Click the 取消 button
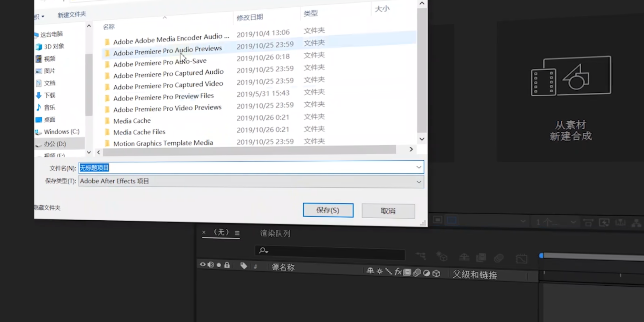 pos(388,211)
